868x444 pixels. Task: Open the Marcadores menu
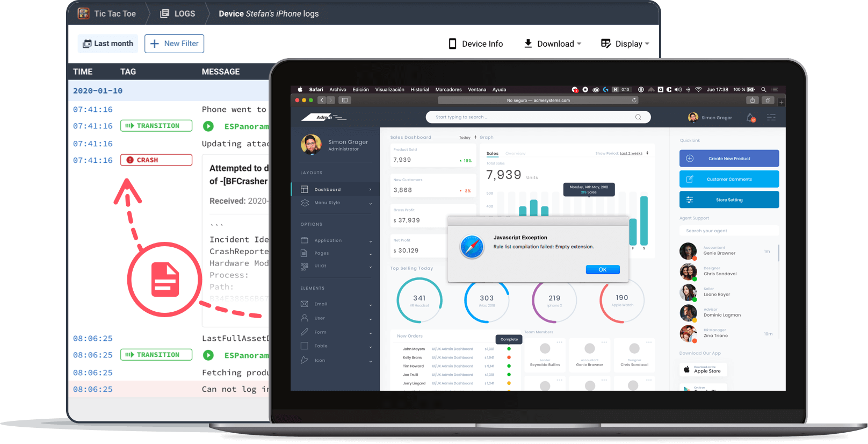(449, 90)
